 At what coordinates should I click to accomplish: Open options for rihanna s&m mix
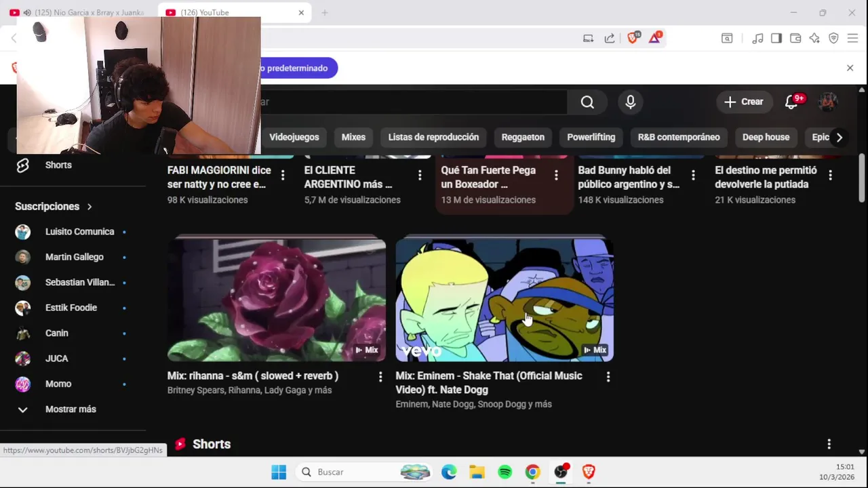click(x=380, y=377)
